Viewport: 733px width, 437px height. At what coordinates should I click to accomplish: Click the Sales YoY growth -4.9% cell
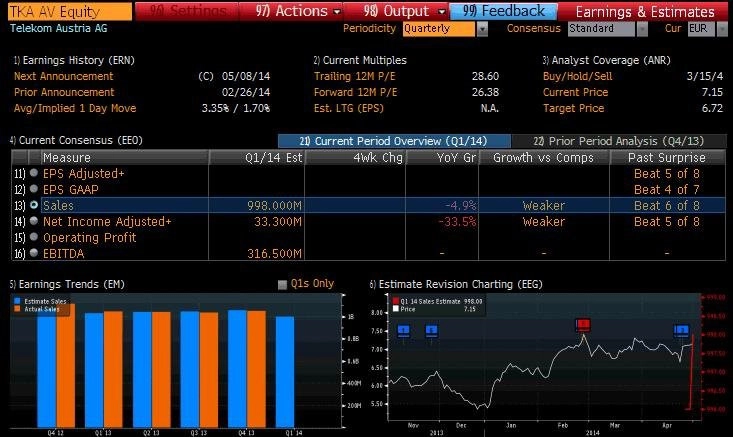(442, 205)
